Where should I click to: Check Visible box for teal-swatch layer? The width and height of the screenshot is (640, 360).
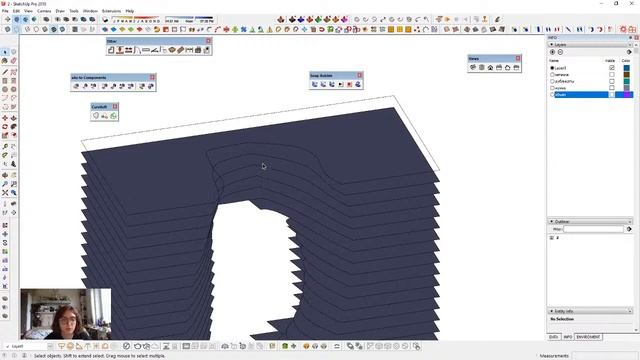(x=611, y=81)
